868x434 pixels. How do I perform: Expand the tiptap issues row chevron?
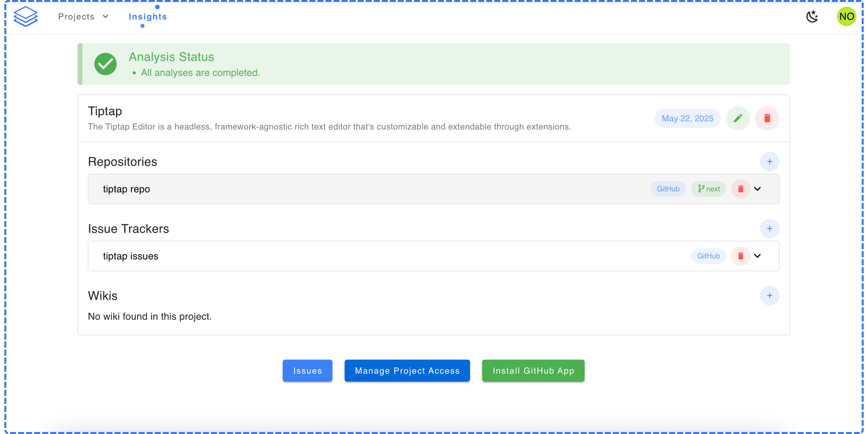point(758,256)
